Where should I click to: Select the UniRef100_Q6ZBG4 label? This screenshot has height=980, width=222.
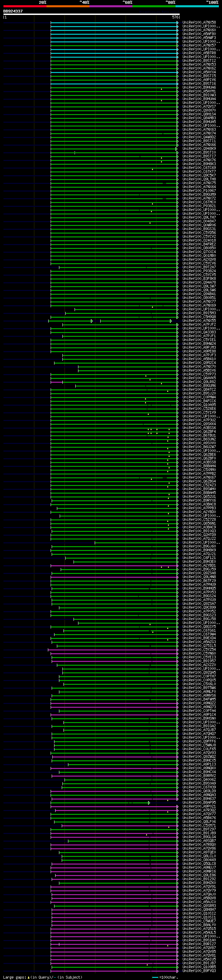[199, 481]
